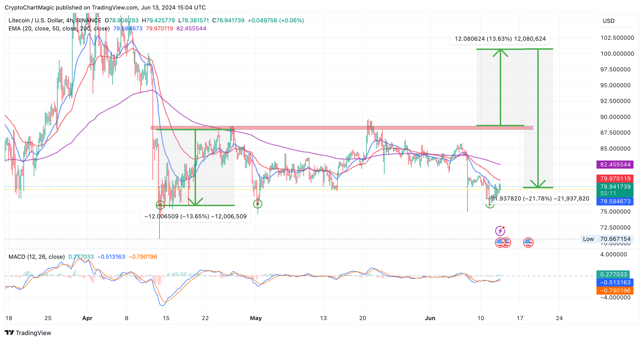Click the green 78.941739 current price tag
The height and width of the screenshot is (341, 644).
(x=615, y=187)
